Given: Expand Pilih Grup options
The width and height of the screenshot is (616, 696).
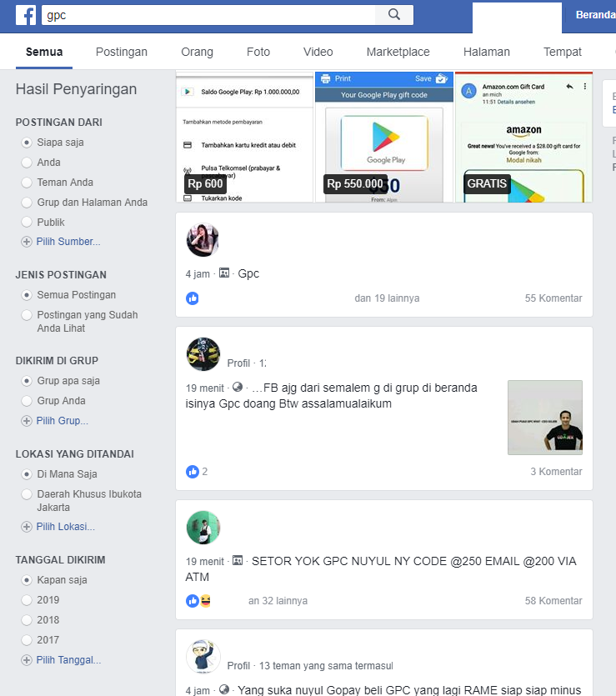Looking at the screenshot, I should (x=55, y=421).
